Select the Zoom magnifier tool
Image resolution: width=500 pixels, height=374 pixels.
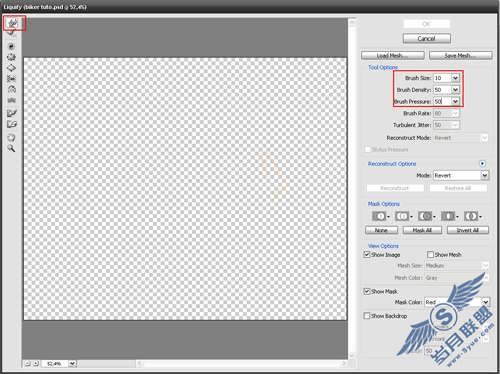[11, 148]
